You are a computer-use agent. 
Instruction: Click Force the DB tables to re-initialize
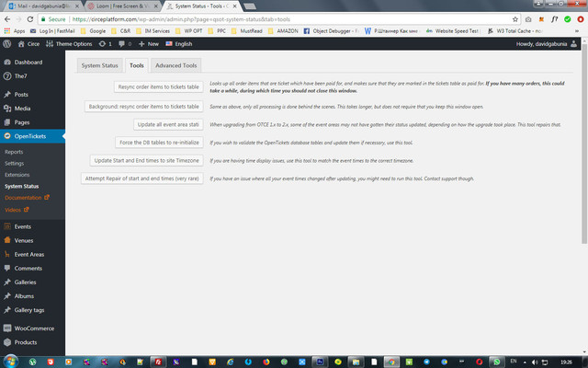click(x=159, y=143)
